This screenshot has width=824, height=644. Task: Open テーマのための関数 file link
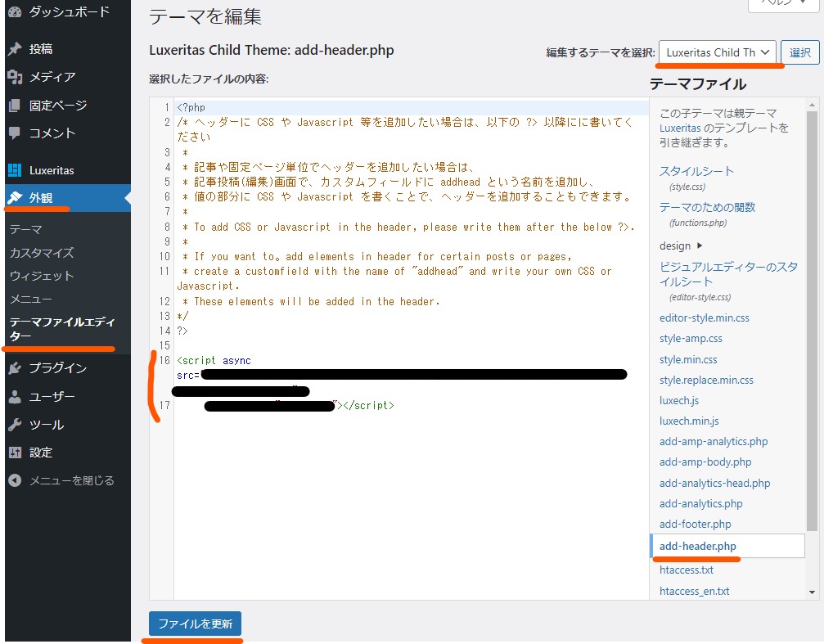[x=707, y=207]
